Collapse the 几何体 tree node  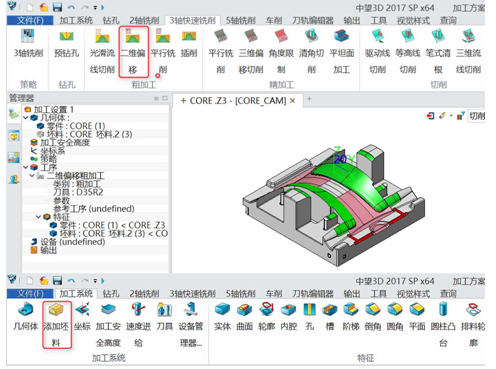point(26,118)
